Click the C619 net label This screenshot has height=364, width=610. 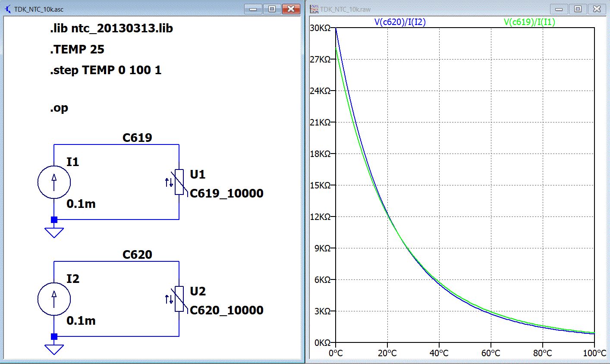[137, 138]
